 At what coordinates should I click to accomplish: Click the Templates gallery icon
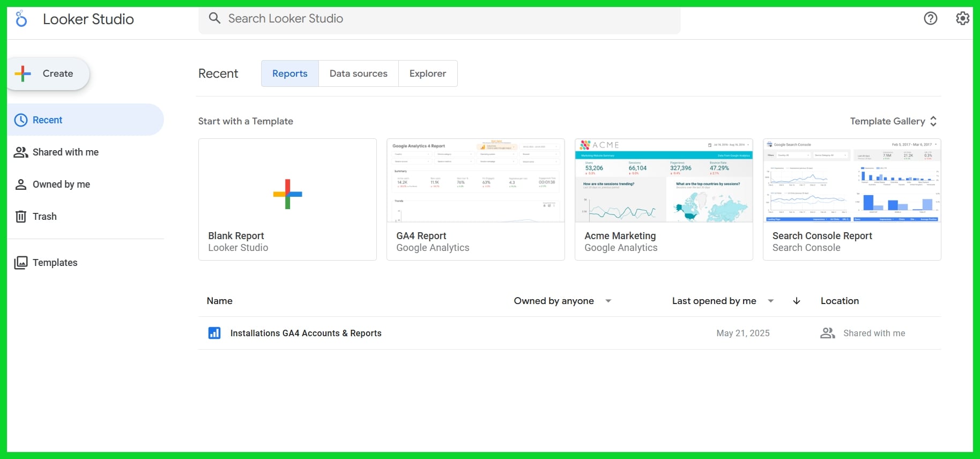pos(21,263)
